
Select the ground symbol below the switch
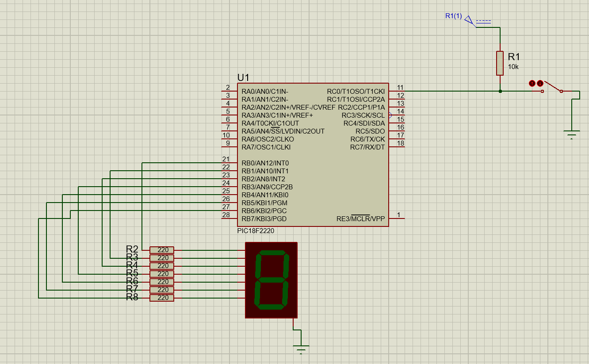tap(572, 134)
